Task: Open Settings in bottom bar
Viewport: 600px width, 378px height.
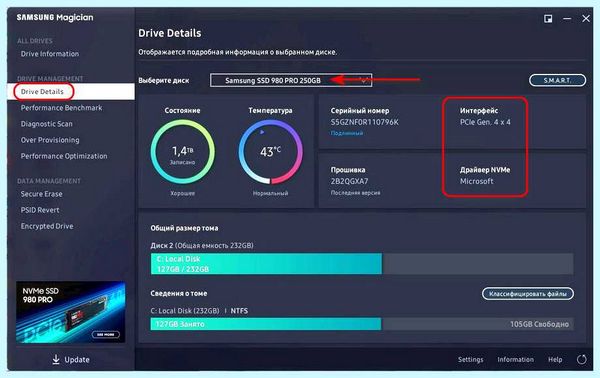Action: coord(470,360)
